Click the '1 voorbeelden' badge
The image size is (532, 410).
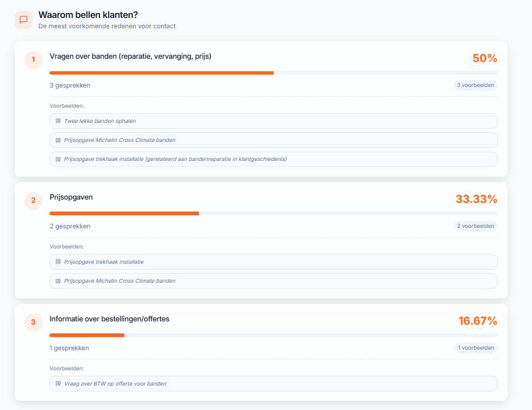[x=475, y=348]
